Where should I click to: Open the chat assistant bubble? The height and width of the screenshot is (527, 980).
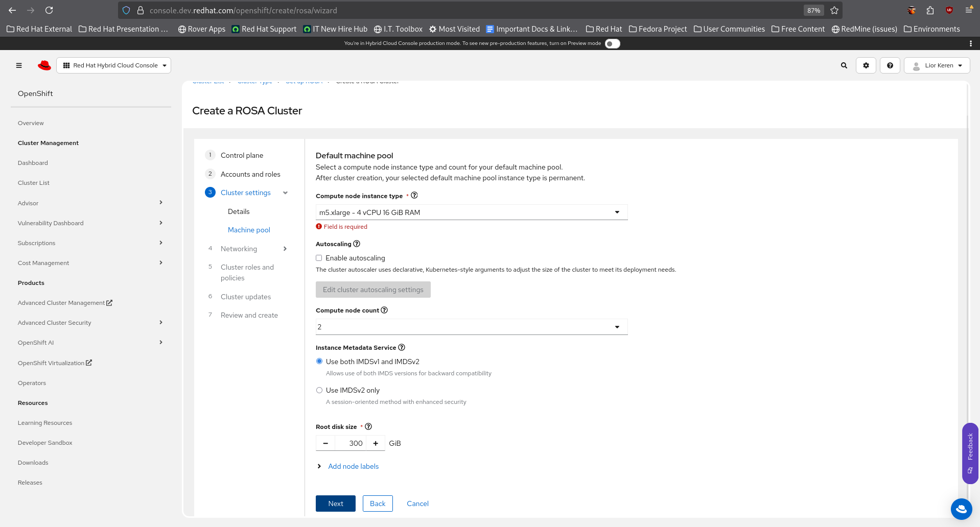[961, 509]
